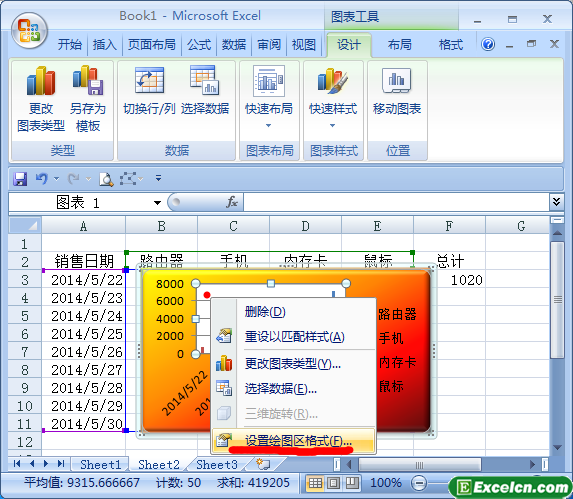Image resolution: width=573 pixels, height=499 pixels.
Task: Click the redo icon
Action: pos(73,179)
